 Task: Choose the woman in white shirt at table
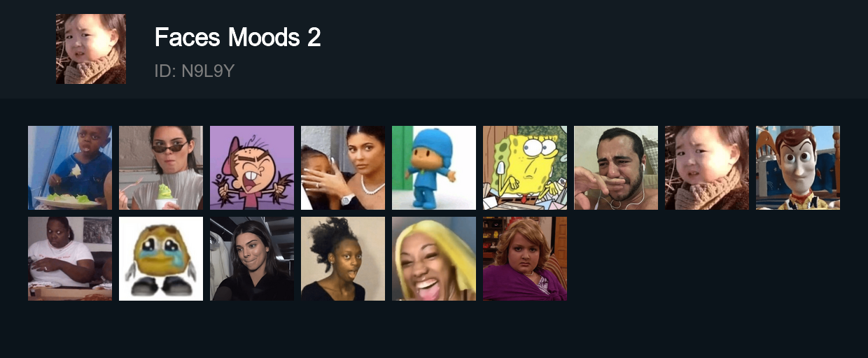click(x=70, y=259)
